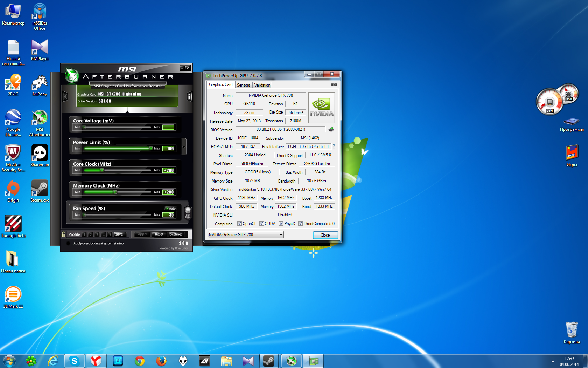588x368 pixels.
Task: Expand the Power Limit arrow in Afterburner
Action: (x=184, y=147)
